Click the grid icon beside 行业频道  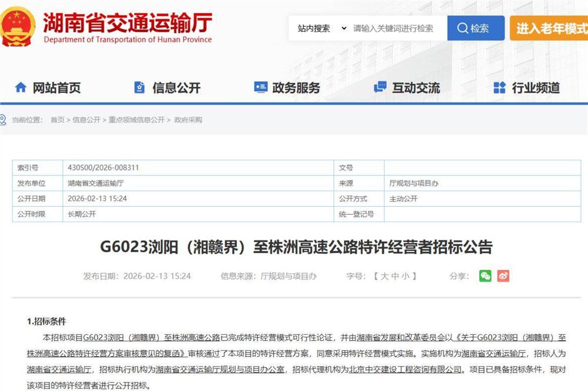[498, 87]
